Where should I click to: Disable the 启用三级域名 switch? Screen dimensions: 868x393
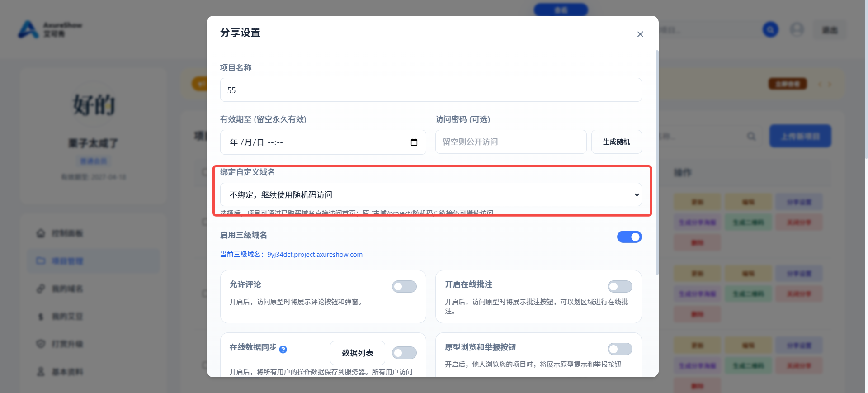click(629, 237)
